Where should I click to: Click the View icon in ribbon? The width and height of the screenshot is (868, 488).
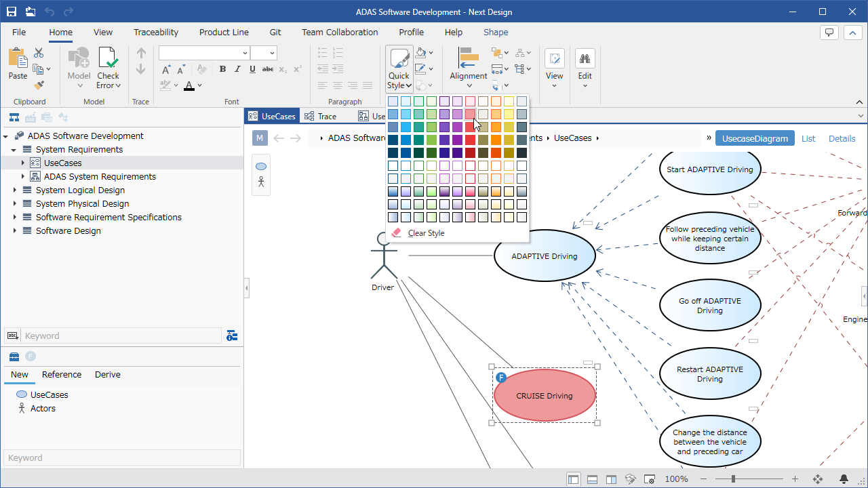[555, 58]
